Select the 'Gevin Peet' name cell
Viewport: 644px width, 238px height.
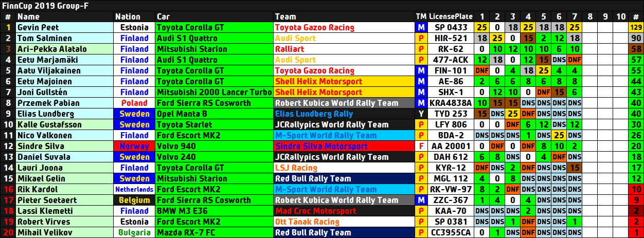64,27
